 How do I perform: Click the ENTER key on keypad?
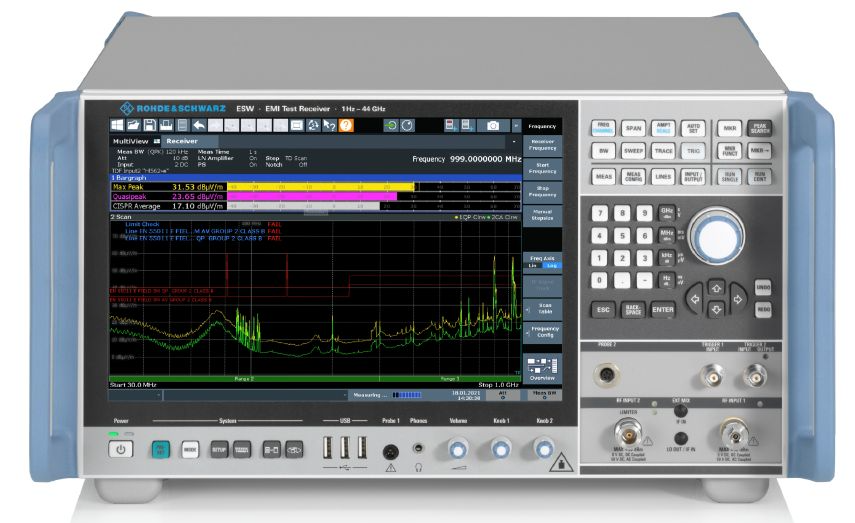pyautogui.click(x=663, y=310)
